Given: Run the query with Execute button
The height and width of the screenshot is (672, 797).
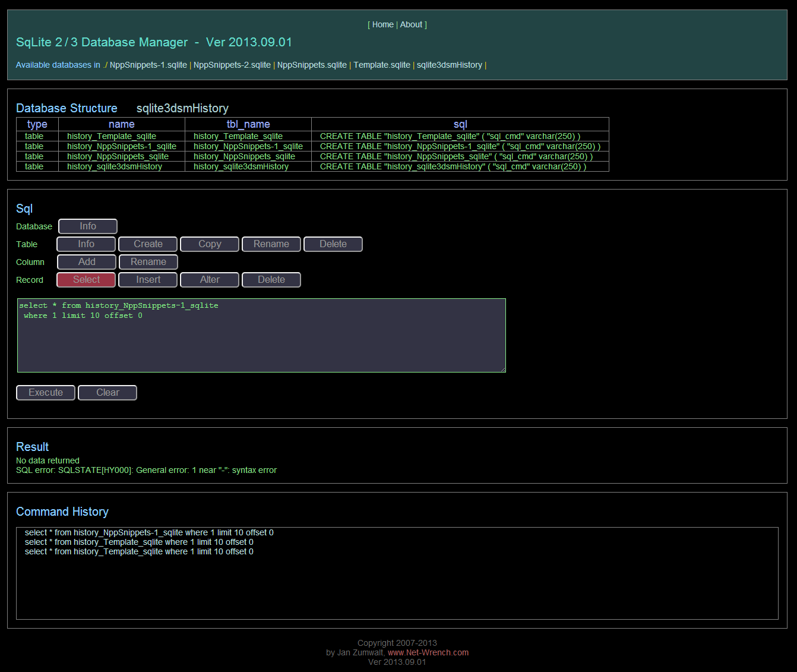Looking at the screenshot, I should 46,393.
